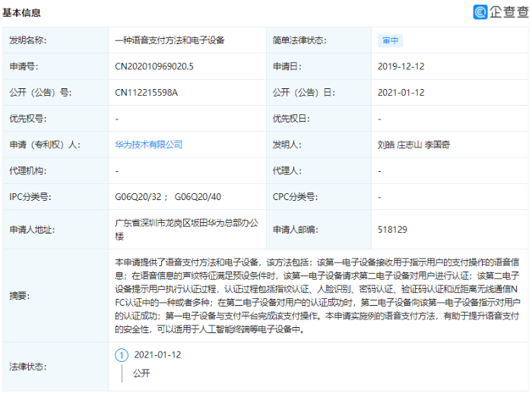Select the 公开（公告）日 value 2021-01-12
532x394 pixels.
(401, 93)
